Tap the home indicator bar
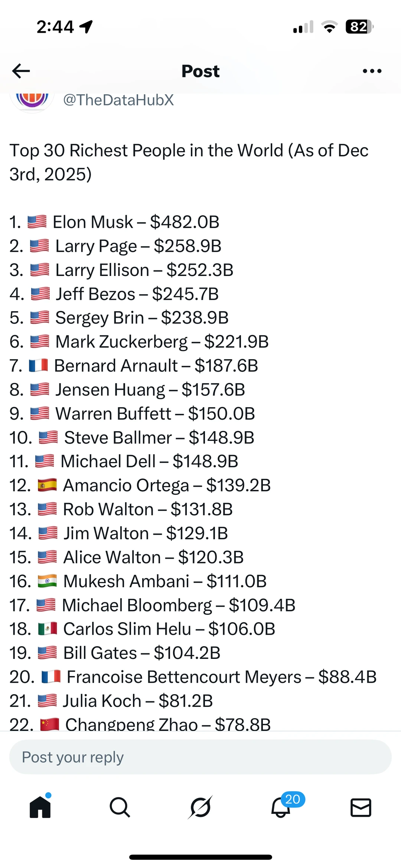This screenshot has height=868, width=401. coord(200,857)
